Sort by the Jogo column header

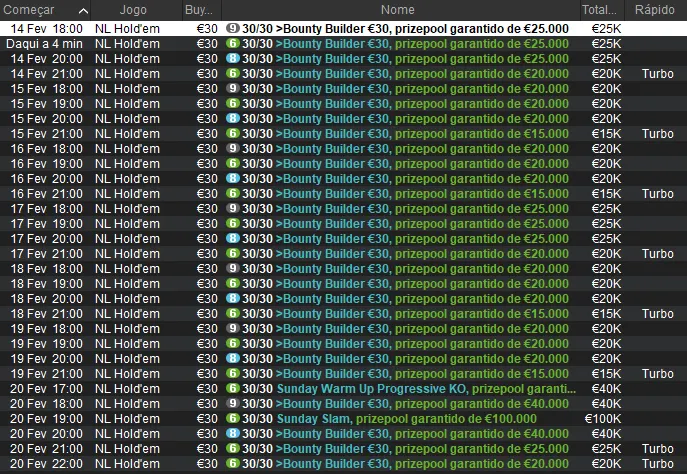(136, 10)
